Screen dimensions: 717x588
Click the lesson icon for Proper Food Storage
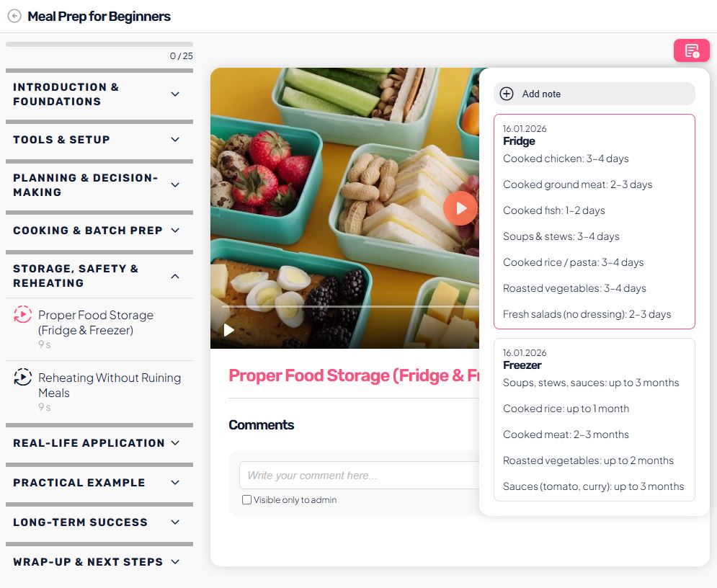pos(22,315)
